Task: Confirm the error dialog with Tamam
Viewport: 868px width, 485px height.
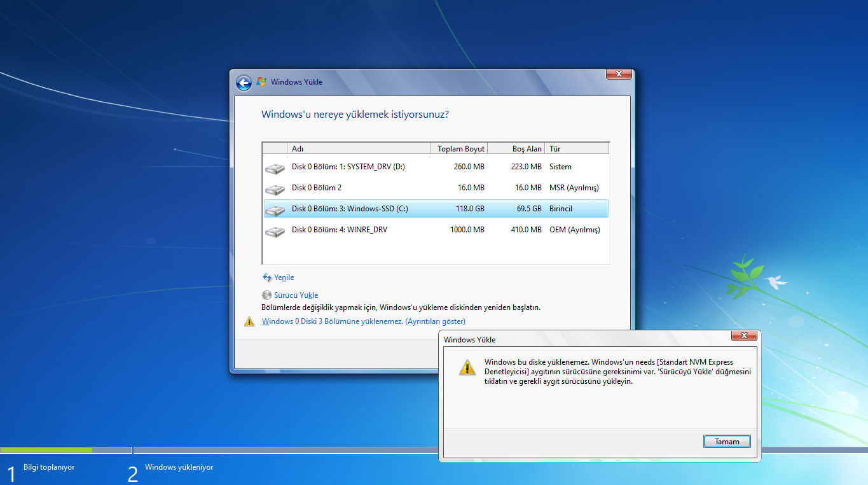Action: coord(727,441)
